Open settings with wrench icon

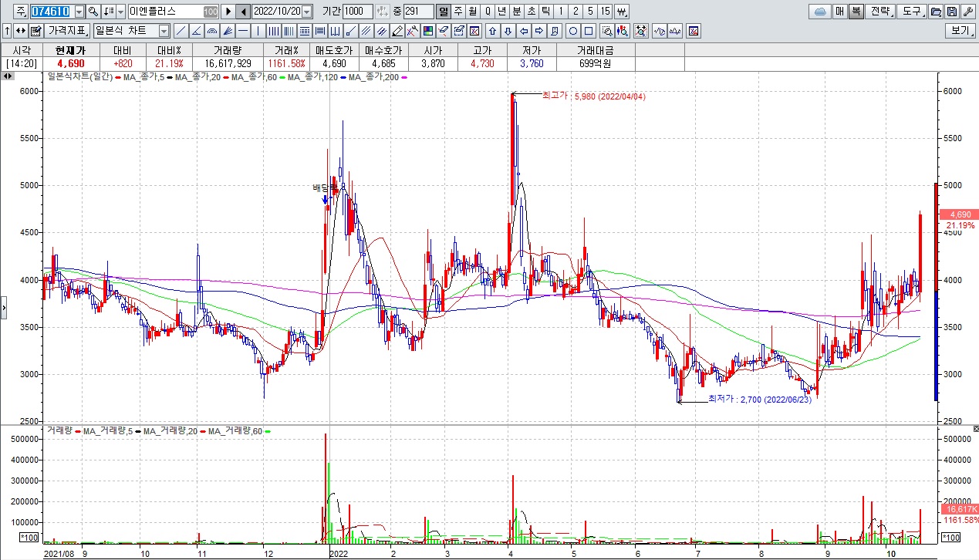point(968,12)
